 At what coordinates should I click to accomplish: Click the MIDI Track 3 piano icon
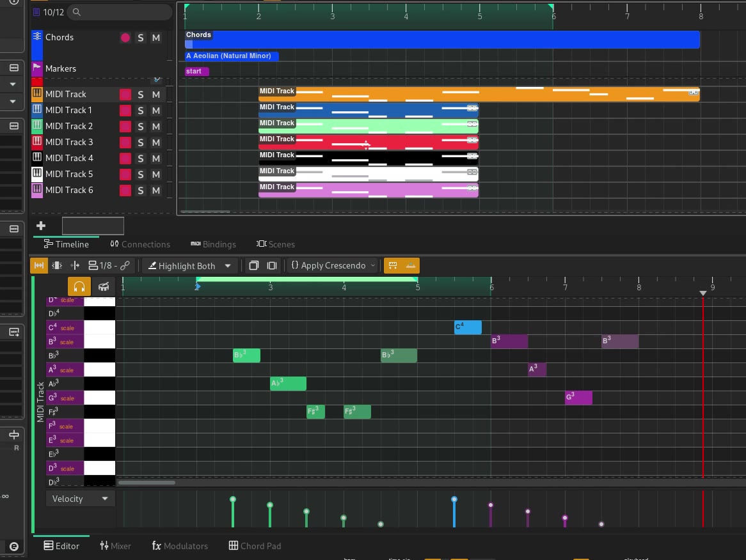pyautogui.click(x=37, y=142)
